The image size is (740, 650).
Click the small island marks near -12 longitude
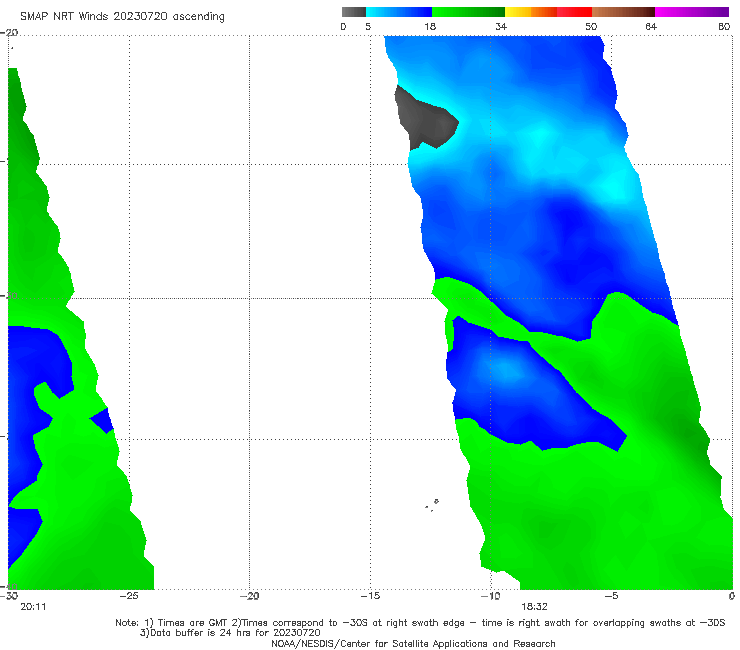click(x=432, y=505)
